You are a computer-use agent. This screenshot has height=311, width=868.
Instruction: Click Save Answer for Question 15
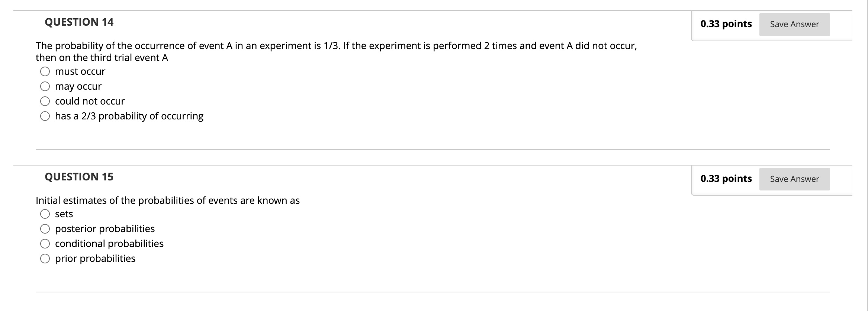(x=794, y=179)
